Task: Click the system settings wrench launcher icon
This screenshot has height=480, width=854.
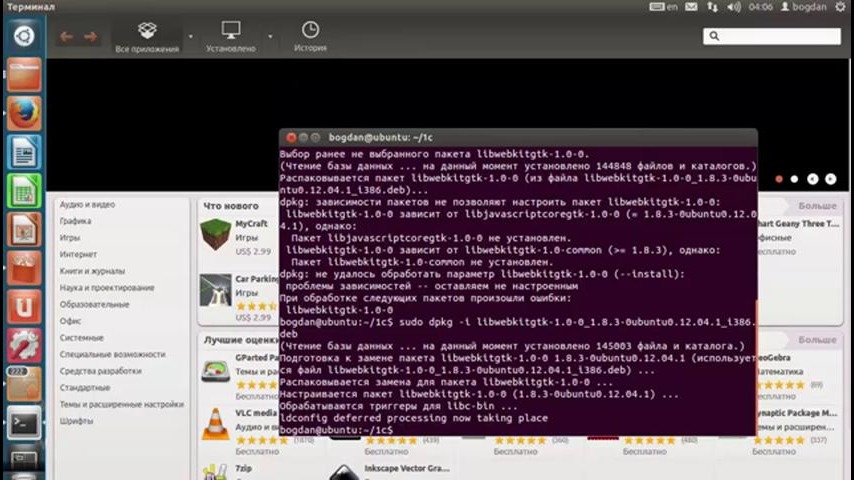Action: pos(24,346)
